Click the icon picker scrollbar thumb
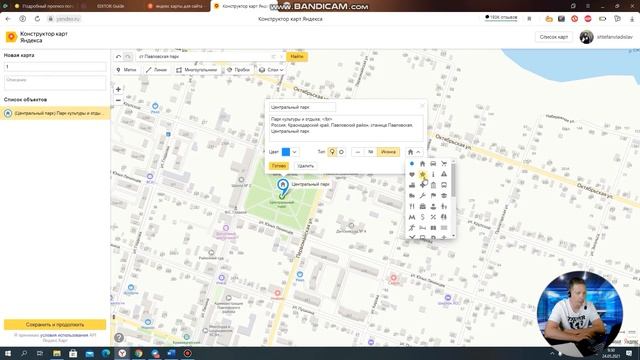This screenshot has width=640, height=360. click(453, 180)
